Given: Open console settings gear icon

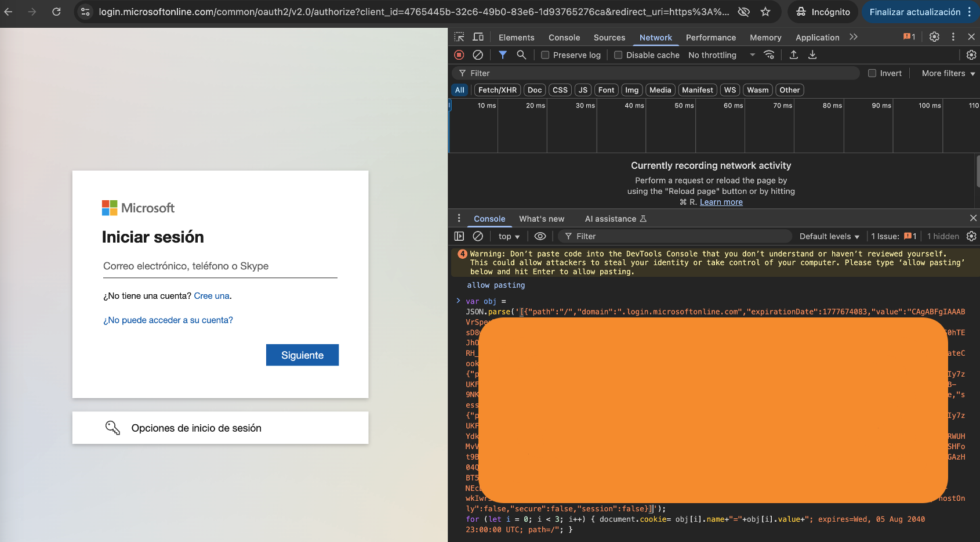Looking at the screenshot, I should point(971,236).
